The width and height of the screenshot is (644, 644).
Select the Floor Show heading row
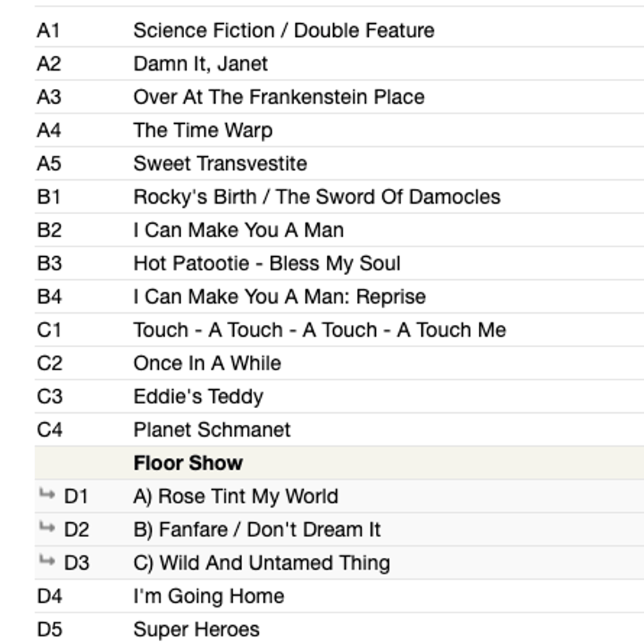pyautogui.click(x=339, y=463)
